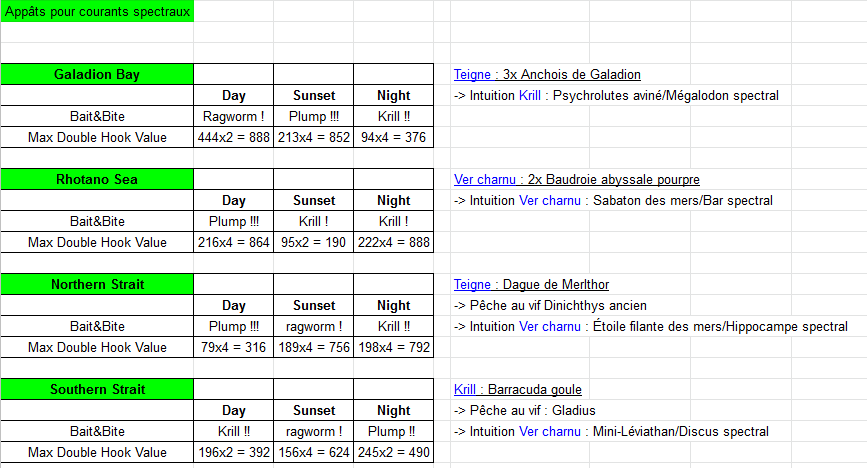Select the Northern Strait header cell

point(97,285)
